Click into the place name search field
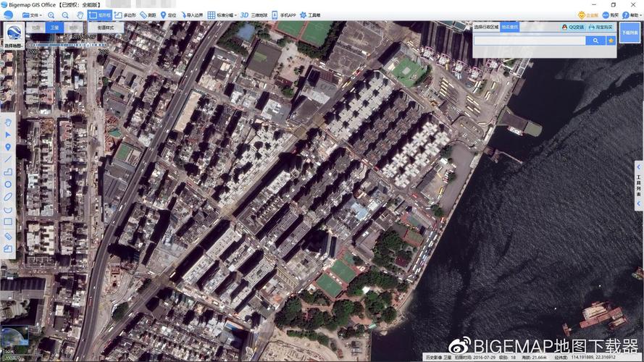Viewport: 644px width, 362px height. coord(530,41)
